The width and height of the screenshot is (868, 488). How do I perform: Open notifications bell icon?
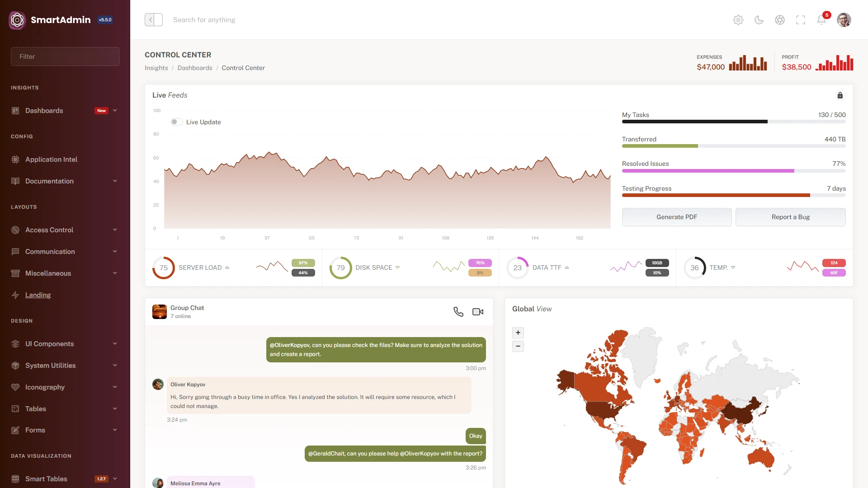coord(821,20)
